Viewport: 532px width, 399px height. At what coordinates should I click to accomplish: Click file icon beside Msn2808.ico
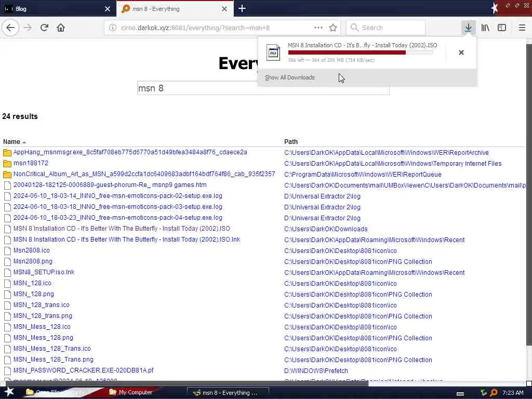click(7, 251)
